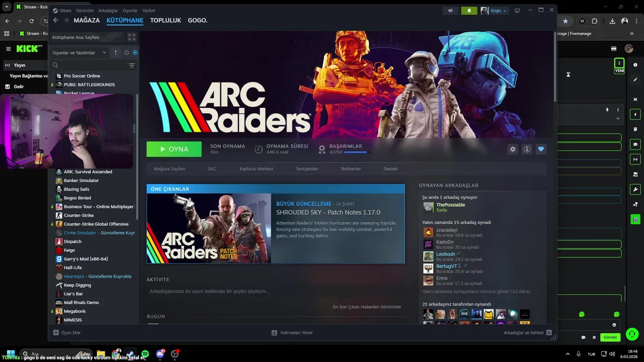The height and width of the screenshot is (362, 644).
Task: Open the Gelir item in Kick sidebar
Action: (x=19, y=86)
